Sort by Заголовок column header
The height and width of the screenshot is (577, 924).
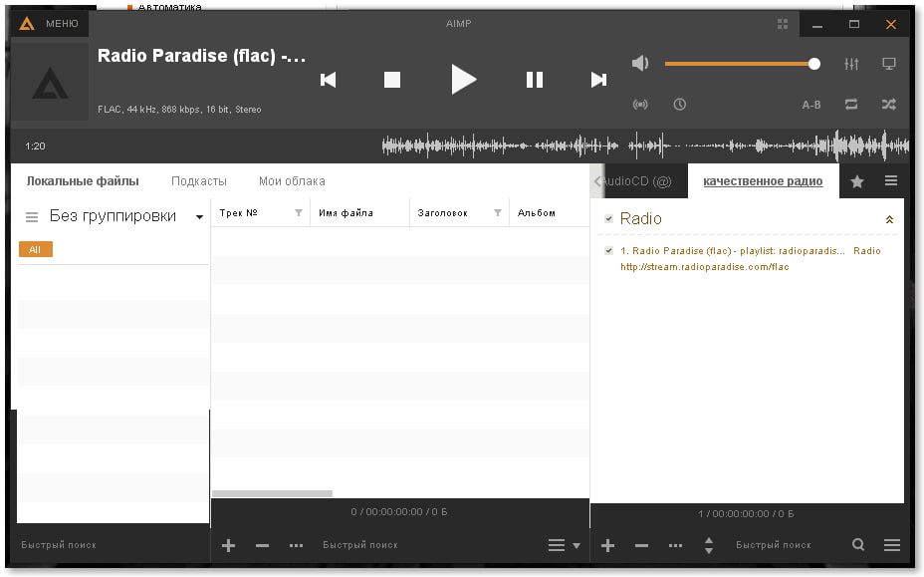tap(442, 213)
